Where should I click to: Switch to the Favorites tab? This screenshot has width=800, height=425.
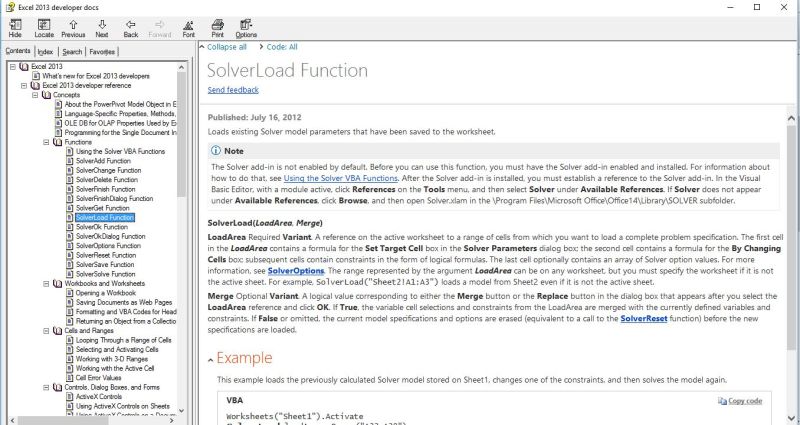102,52
